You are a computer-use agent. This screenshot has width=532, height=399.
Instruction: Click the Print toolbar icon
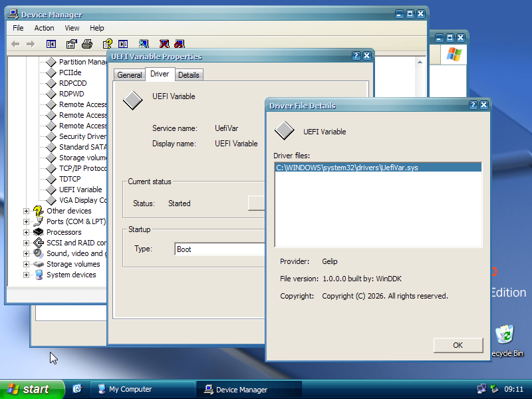click(x=87, y=44)
